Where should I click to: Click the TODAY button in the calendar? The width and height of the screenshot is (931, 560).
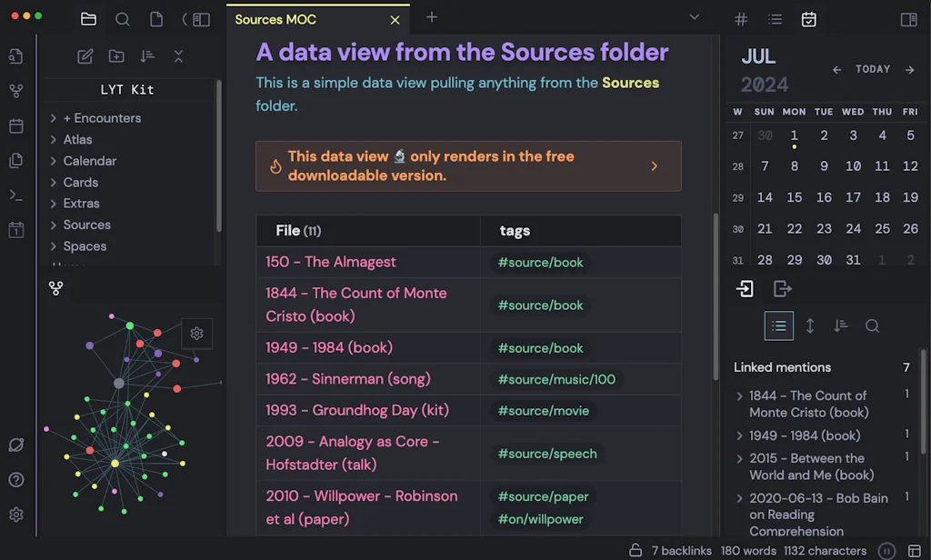[873, 68]
